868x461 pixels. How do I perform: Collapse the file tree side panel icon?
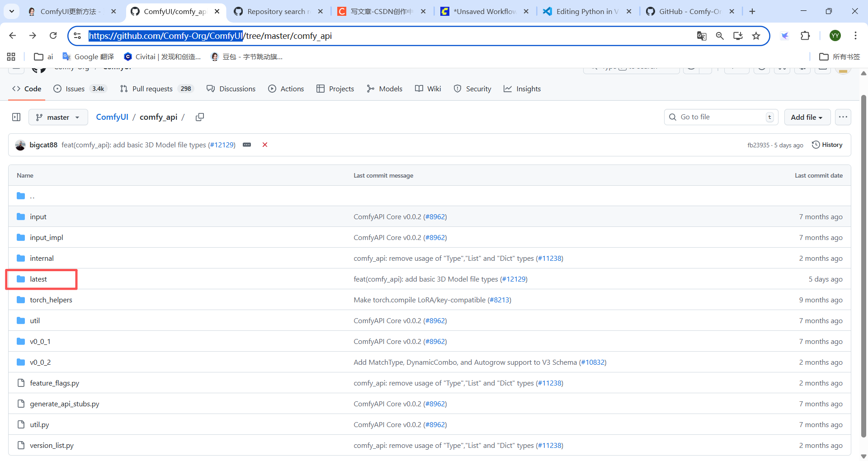pyautogui.click(x=16, y=117)
